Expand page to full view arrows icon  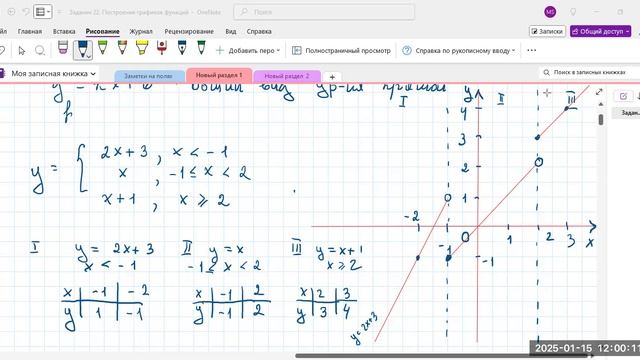599,92
